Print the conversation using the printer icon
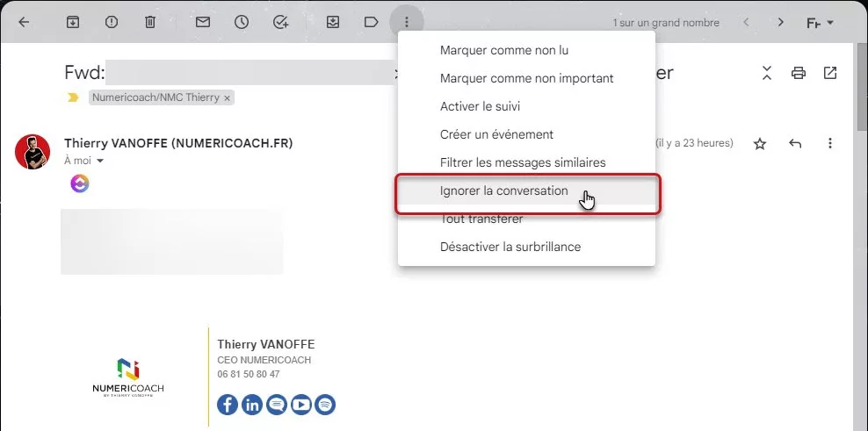 pyautogui.click(x=798, y=73)
